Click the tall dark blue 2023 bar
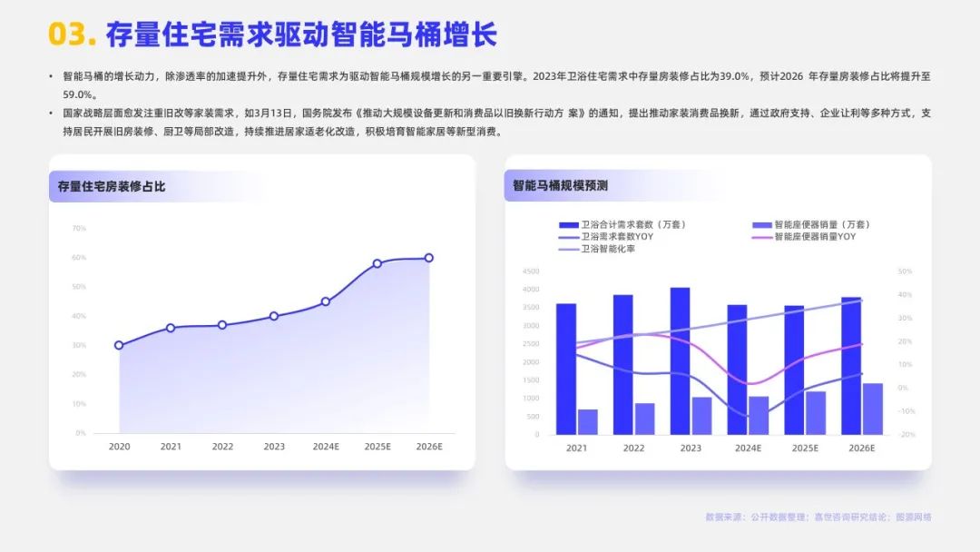 pos(680,360)
